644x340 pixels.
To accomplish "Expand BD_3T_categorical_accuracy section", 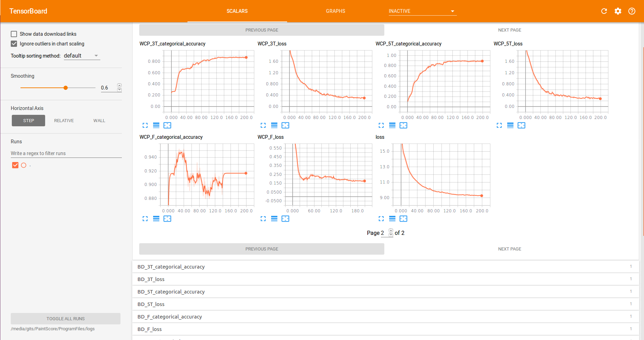I will click(385, 267).
